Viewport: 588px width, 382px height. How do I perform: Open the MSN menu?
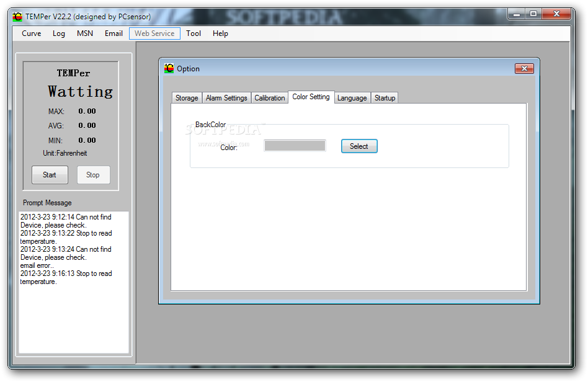coord(85,33)
